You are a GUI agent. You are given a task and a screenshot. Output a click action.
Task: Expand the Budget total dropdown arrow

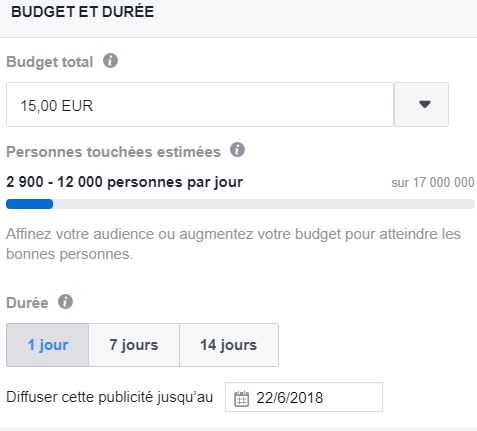tap(422, 105)
